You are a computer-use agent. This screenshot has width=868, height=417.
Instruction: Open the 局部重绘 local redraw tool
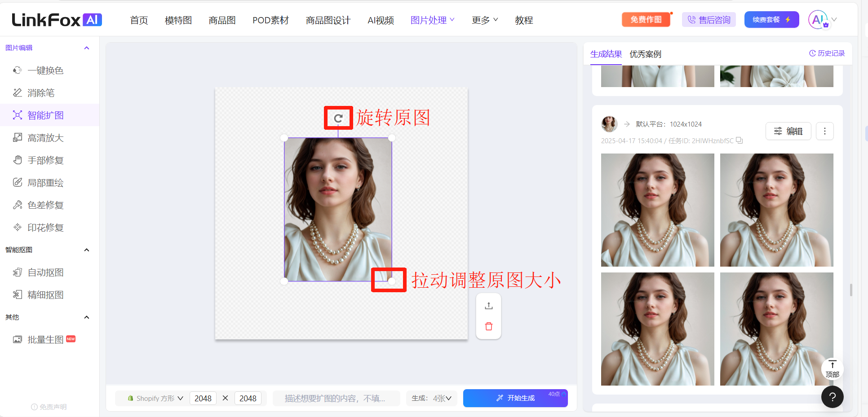pos(45,183)
